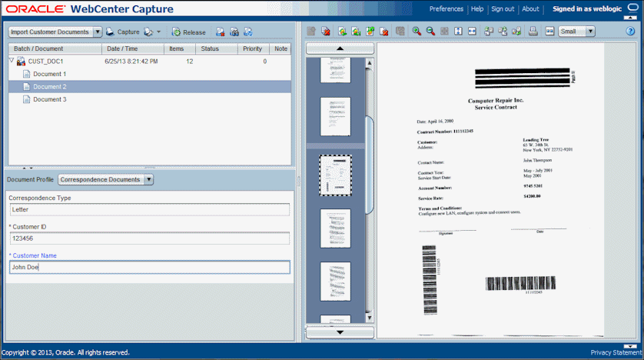Toggle the thumbnail view icon beside Small
This screenshot has width=644, height=360.
coord(549,32)
